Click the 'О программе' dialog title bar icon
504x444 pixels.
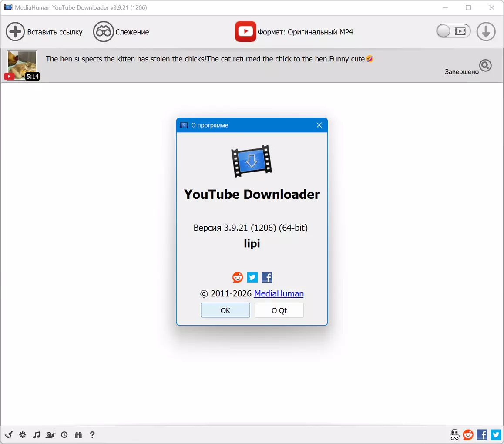coord(184,125)
